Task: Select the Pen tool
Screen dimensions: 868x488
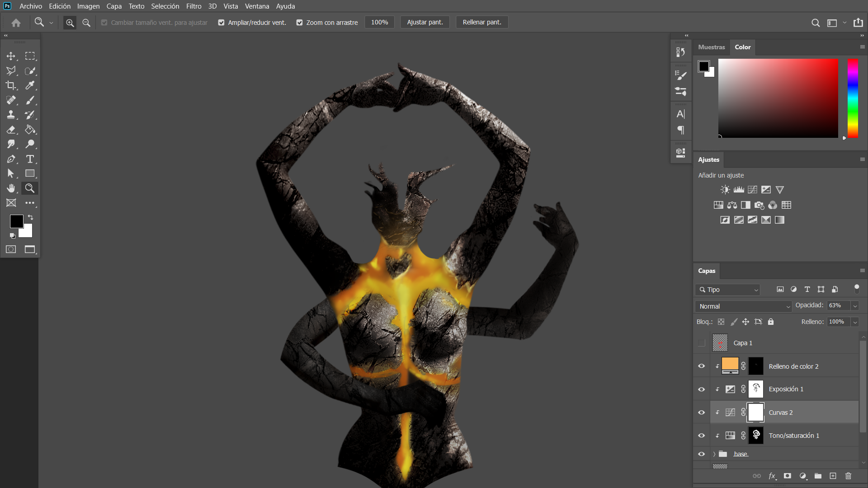Action: [x=11, y=159]
